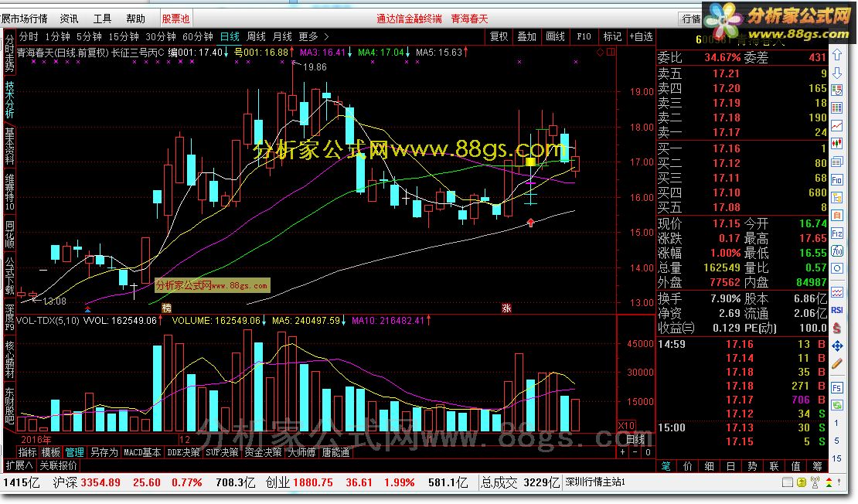Switch to 分时 intraday period
This screenshot has width=858, height=504.
click(x=29, y=36)
